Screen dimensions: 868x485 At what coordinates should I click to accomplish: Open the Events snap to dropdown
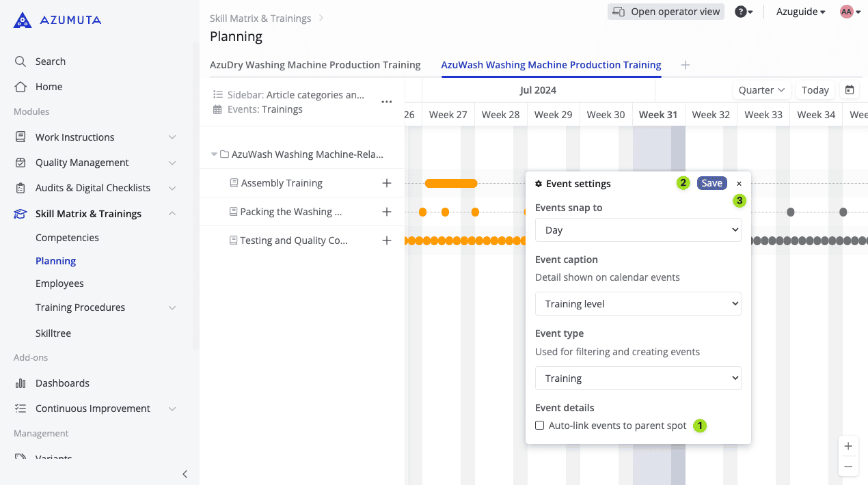tap(638, 230)
